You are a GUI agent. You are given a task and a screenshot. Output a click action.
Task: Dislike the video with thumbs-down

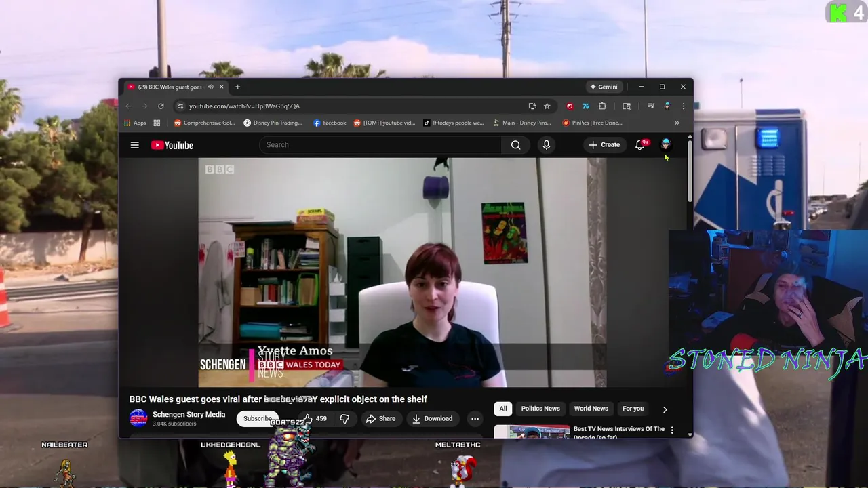pyautogui.click(x=344, y=418)
